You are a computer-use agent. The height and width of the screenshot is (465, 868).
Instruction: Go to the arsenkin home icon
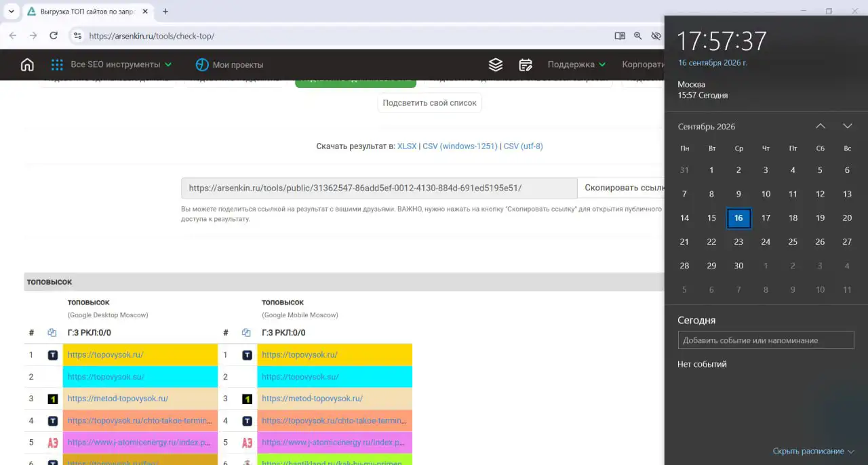pyautogui.click(x=27, y=65)
